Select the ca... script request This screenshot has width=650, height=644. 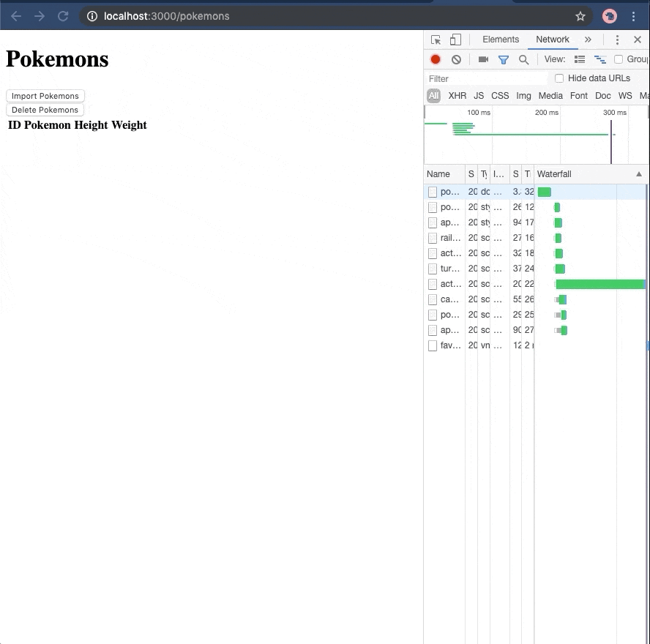coord(535,299)
